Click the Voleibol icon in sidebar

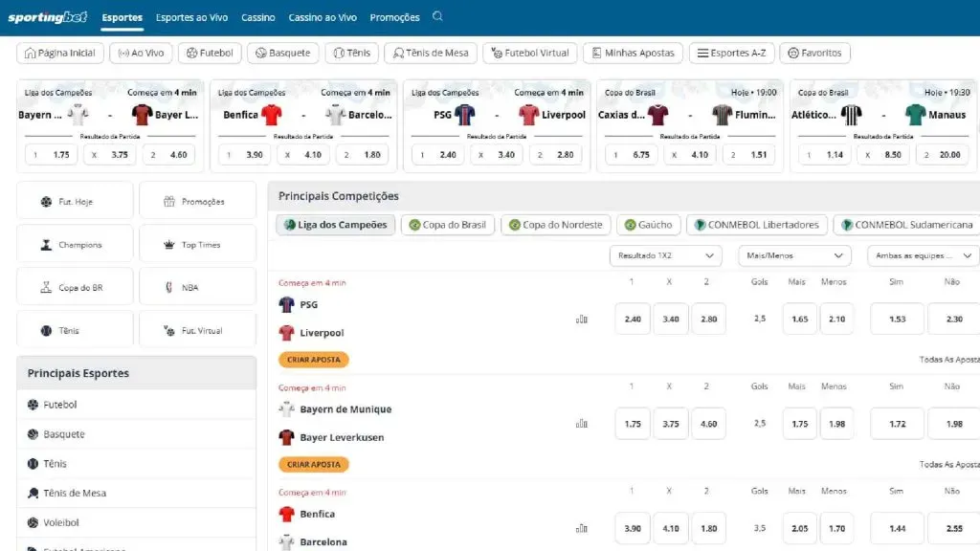click(x=33, y=522)
